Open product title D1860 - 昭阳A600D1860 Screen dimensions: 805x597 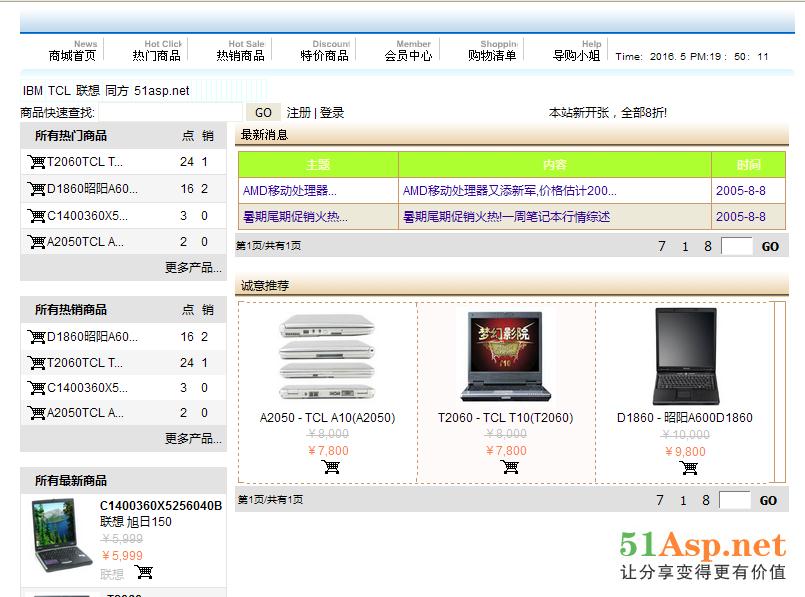685,418
